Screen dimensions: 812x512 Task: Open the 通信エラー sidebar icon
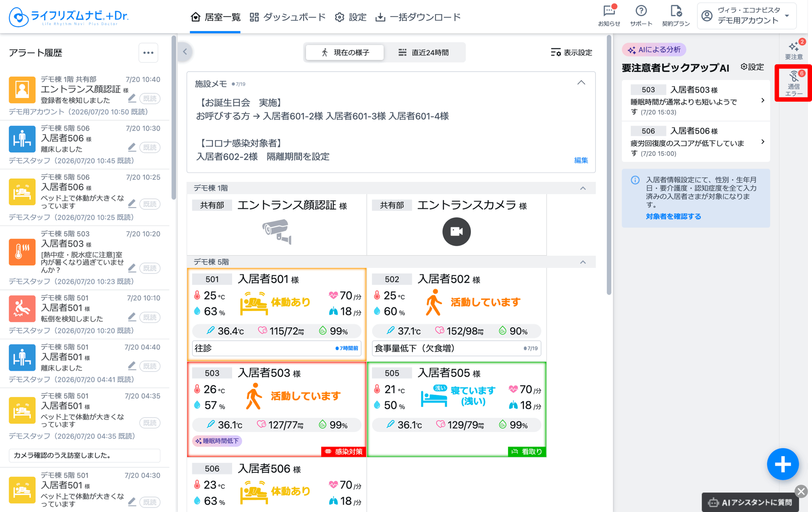tap(794, 83)
